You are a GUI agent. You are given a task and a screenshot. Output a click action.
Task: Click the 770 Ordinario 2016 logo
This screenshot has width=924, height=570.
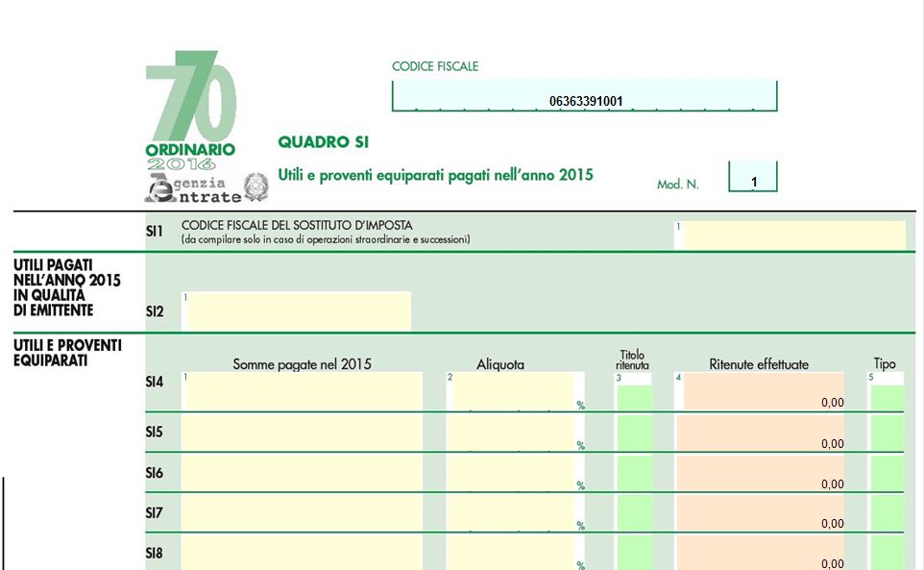[190, 111]
